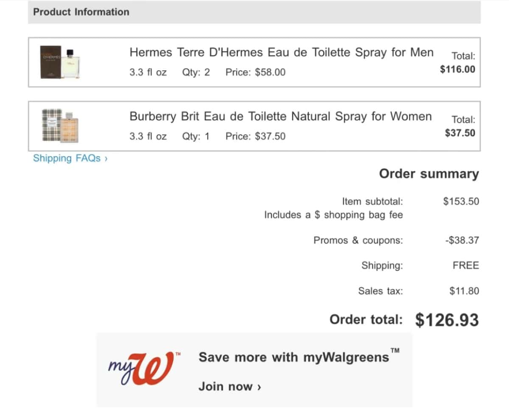509x420 pixels.
Task: Click the Promos & coupons discount amount
Action: coord(462,240)
